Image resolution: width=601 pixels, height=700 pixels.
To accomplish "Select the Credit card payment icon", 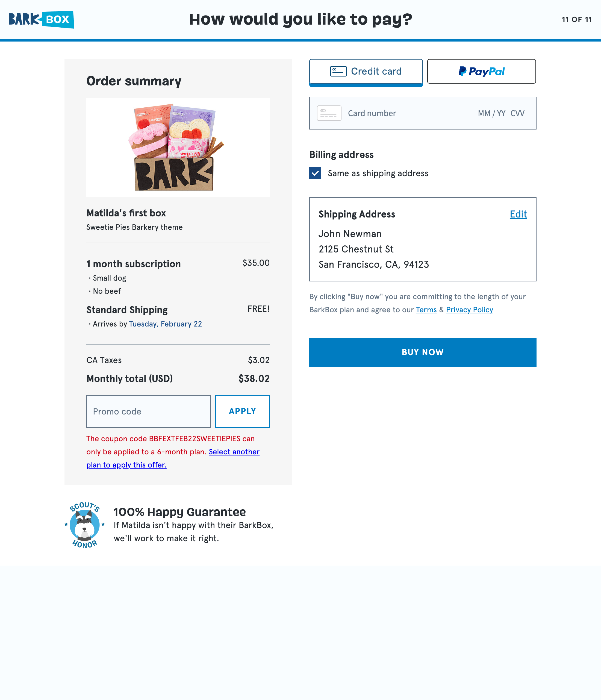I will 337,71.
